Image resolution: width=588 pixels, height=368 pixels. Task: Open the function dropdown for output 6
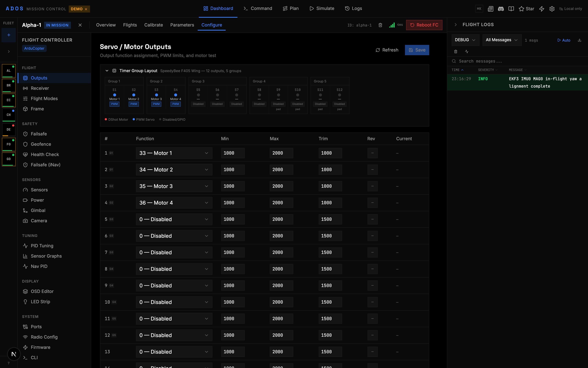click(x=174, y=236)
